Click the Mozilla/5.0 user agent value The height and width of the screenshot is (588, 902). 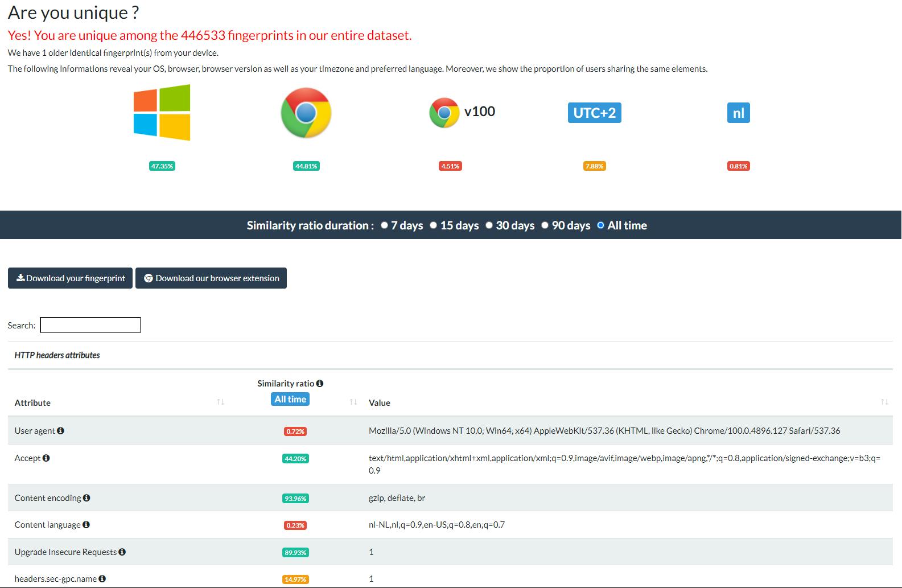pos(604,431)
